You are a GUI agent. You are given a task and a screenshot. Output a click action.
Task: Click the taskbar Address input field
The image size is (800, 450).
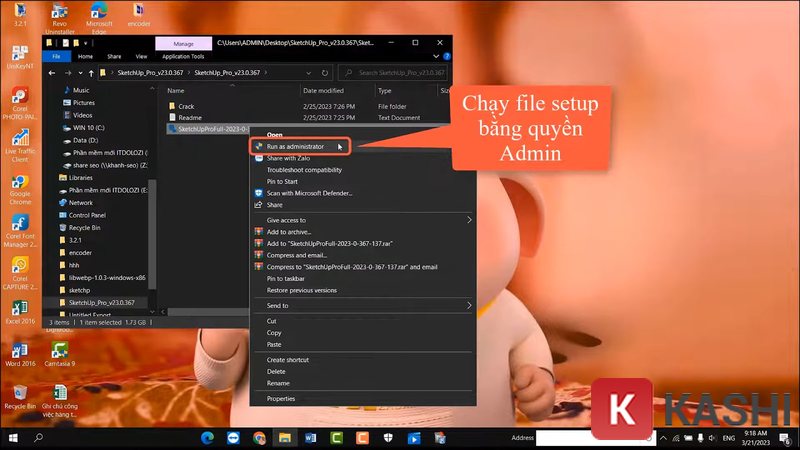595,438
